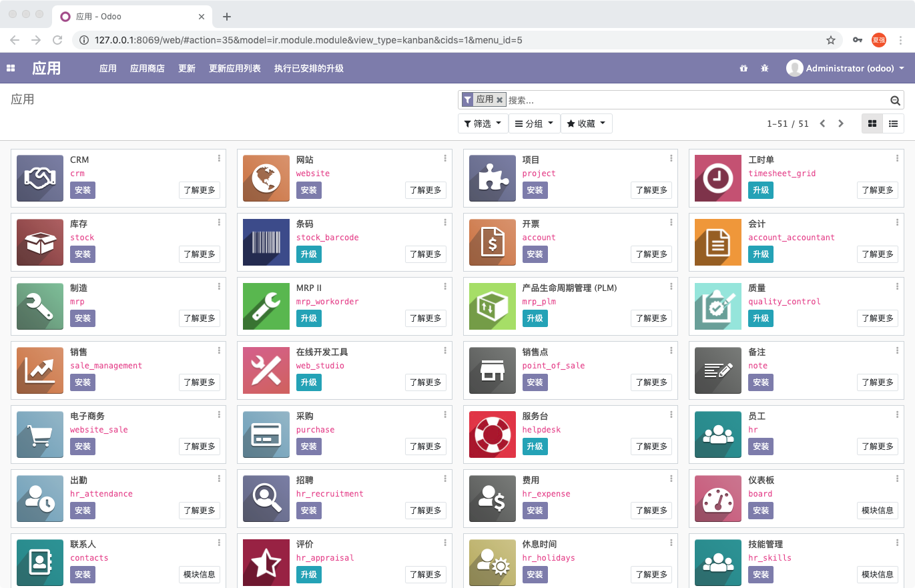This screenshot has width=915, height=588.
Task: Click the website_sale shopping cart icon
Action: (39, 434)
